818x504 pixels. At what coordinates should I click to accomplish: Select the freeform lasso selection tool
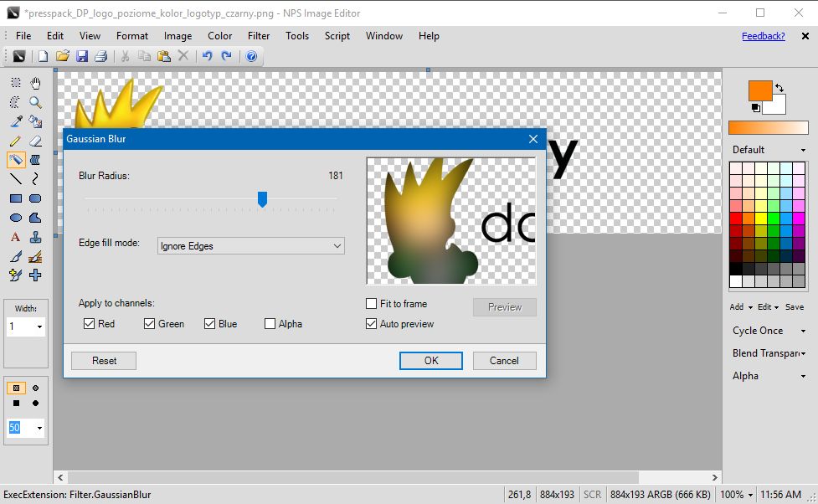click(16, 102)
